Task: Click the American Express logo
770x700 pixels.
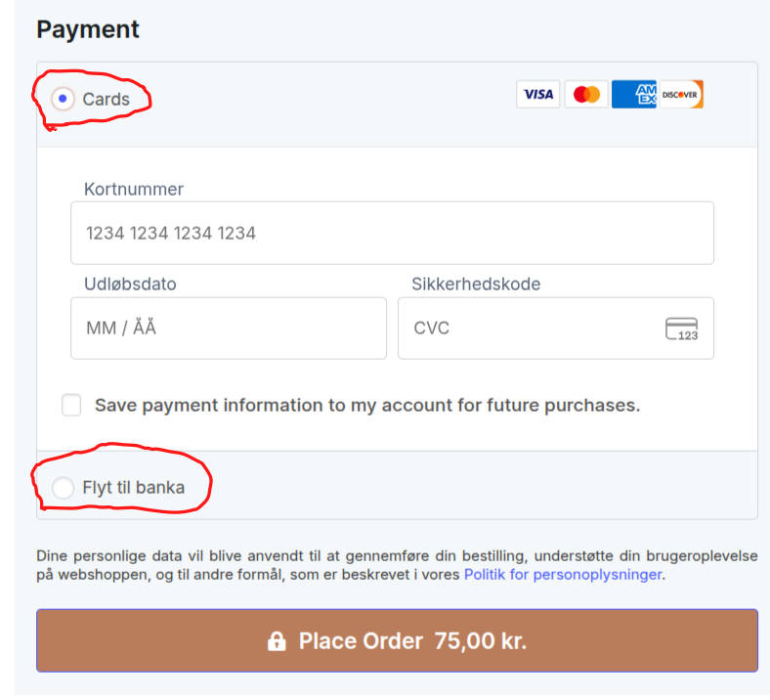Action: 634,95
